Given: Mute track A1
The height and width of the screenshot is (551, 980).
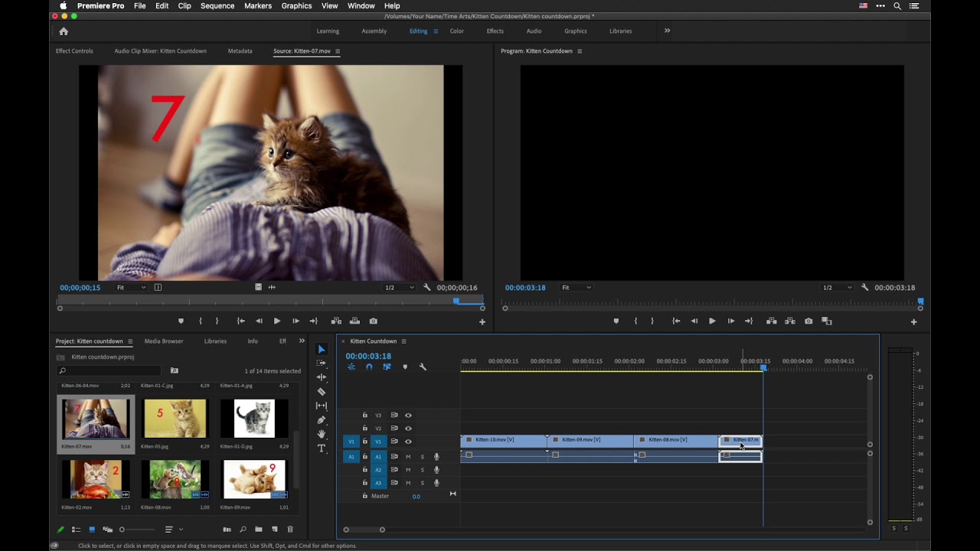Looking at the screenshot, I should tap(408, 457).
